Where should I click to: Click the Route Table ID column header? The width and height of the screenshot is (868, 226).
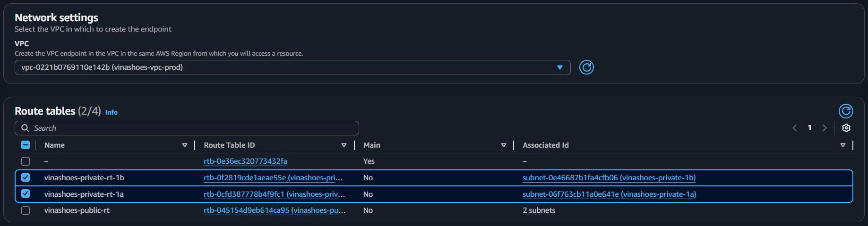pyautogui.click(x=229, y=145)
